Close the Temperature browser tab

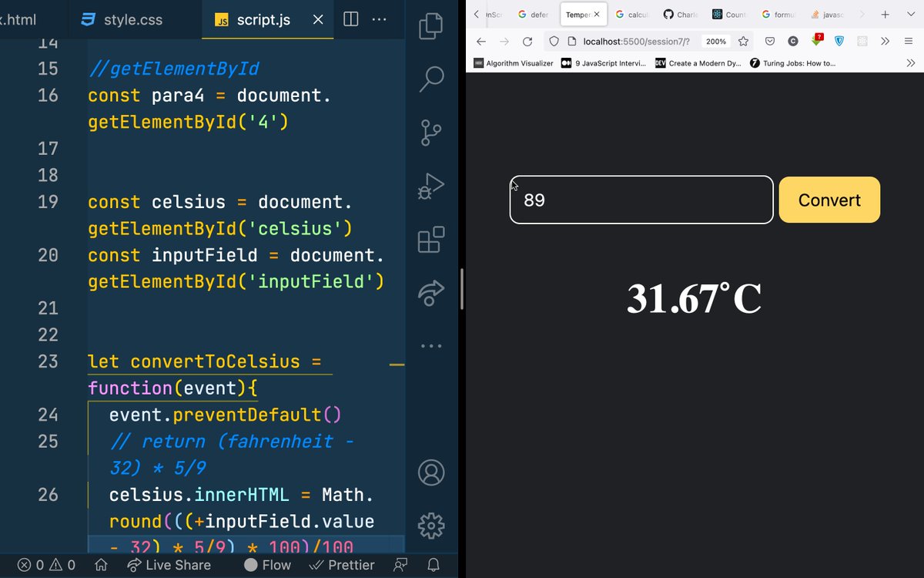click(597, 14)
